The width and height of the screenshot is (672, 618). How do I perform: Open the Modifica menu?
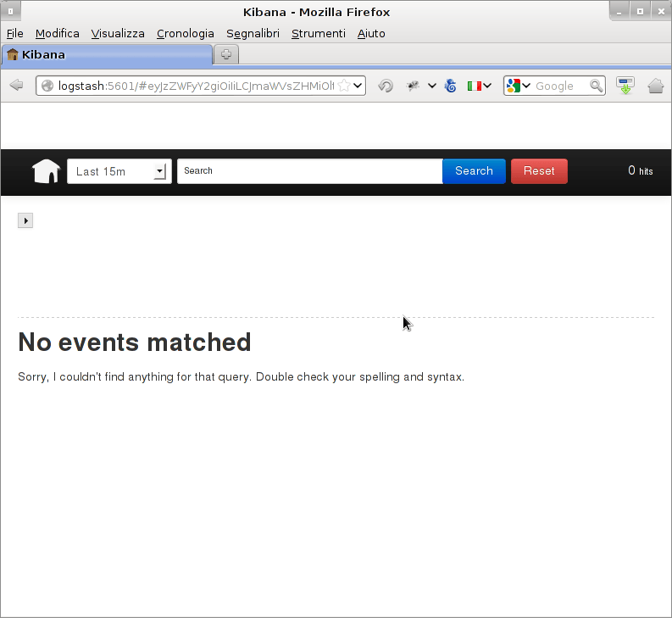coord(58,33)
